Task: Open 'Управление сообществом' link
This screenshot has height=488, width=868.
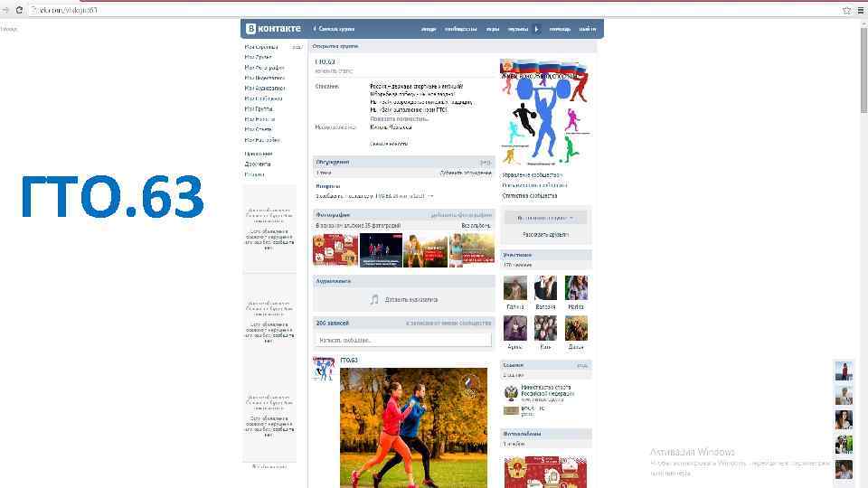Action: (532, 174)
